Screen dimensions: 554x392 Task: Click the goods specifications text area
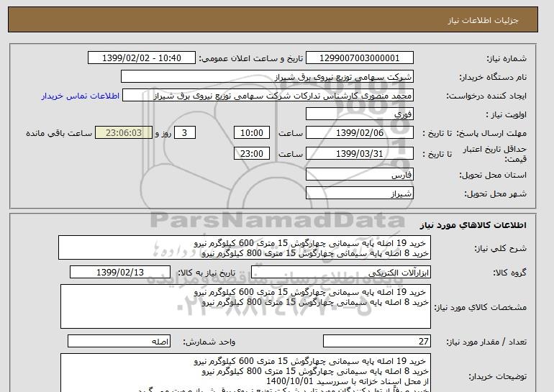click(x=245, y=306)
